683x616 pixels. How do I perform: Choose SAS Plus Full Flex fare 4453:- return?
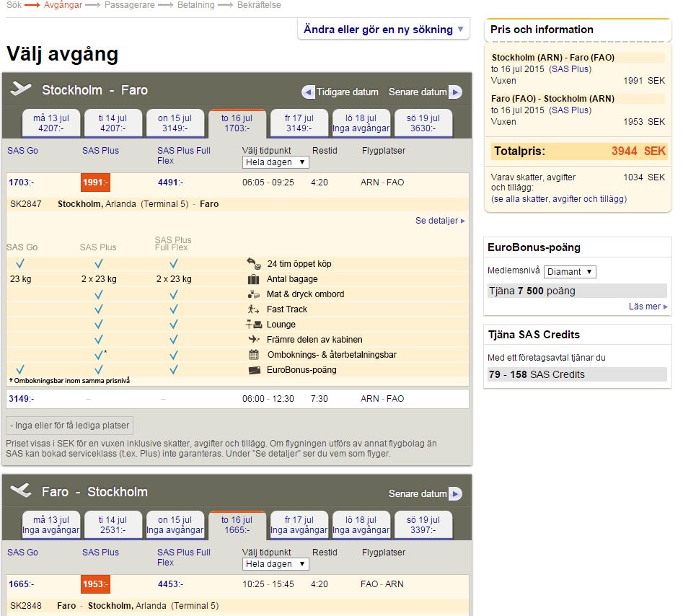170,584
